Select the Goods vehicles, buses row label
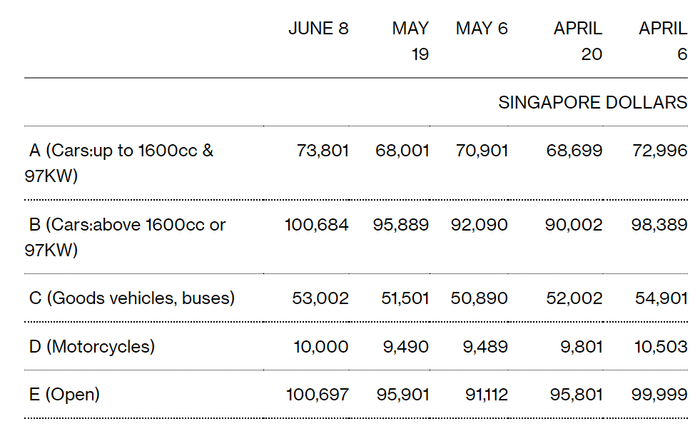The width and height of the screenshot is (700, 424). pos(132,298)
